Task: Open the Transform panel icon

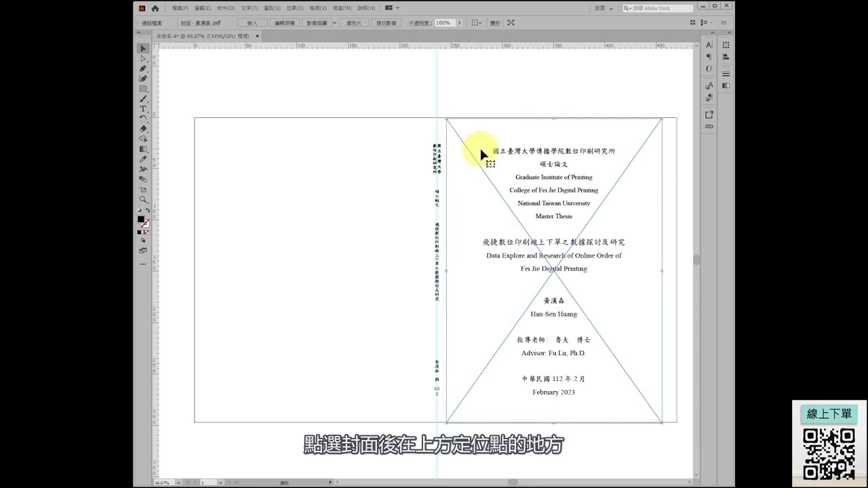Action: (726, 45)
